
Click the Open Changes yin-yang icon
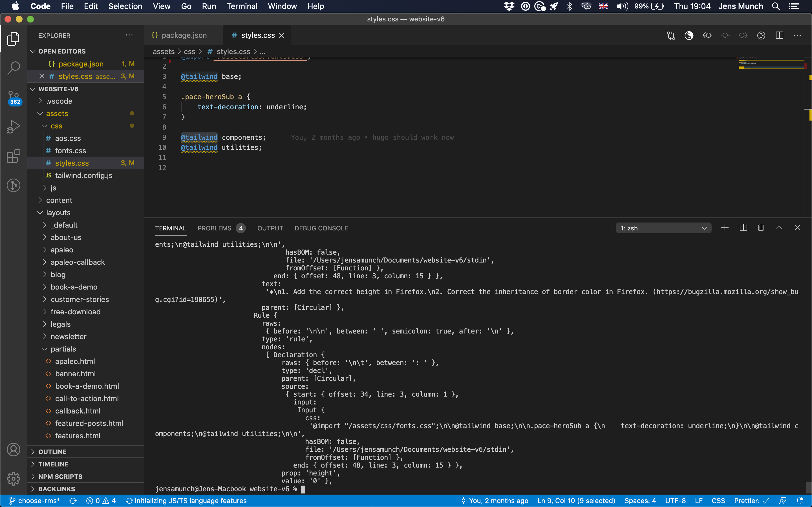(x=689, y=35)
